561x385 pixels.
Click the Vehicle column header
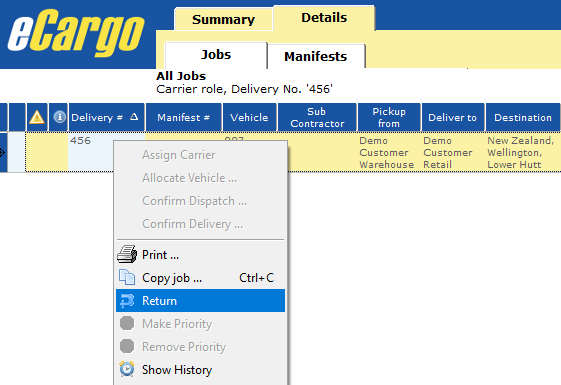(249, 117)
